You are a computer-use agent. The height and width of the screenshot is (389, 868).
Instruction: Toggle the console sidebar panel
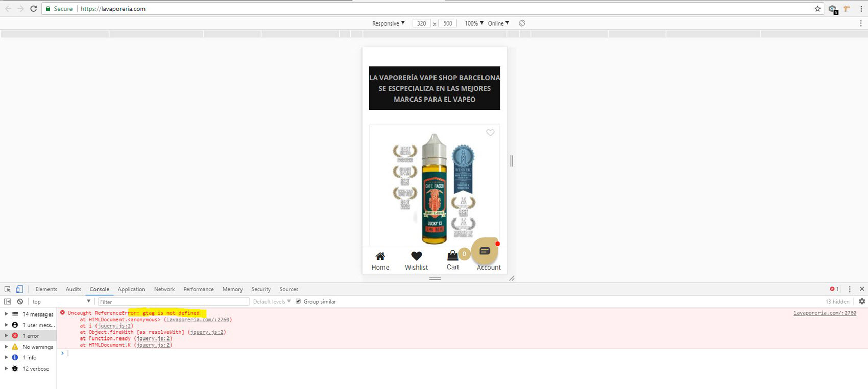click(8, 302)
